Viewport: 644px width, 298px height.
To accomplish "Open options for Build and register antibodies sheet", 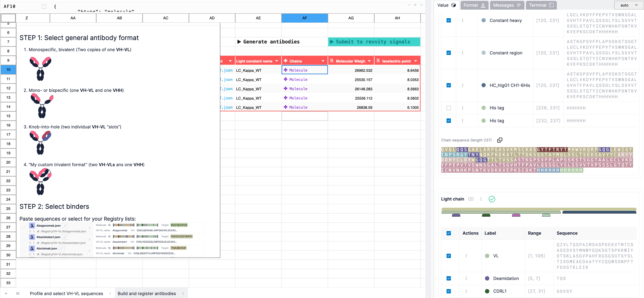I will [x=183, y=294].
